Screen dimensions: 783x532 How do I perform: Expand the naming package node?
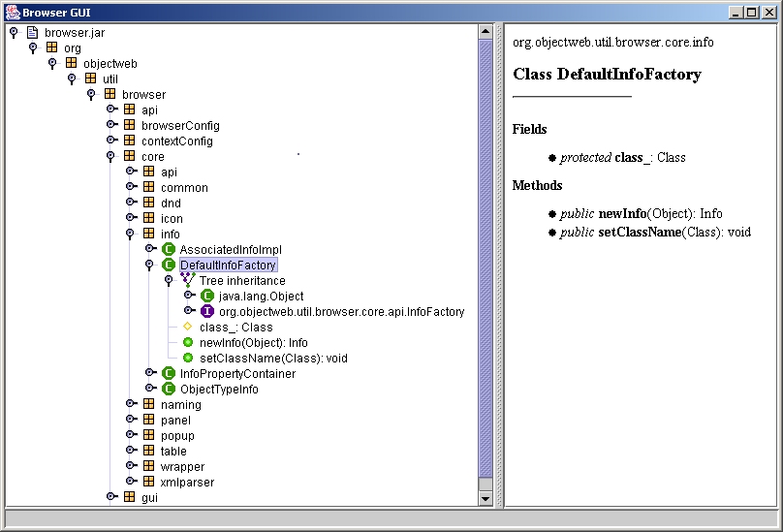click(130, 404)
